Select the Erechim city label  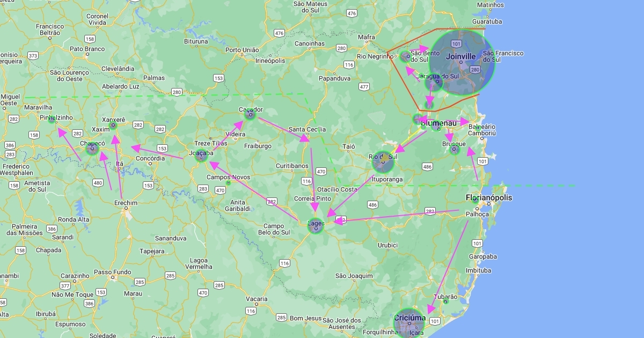126,203
